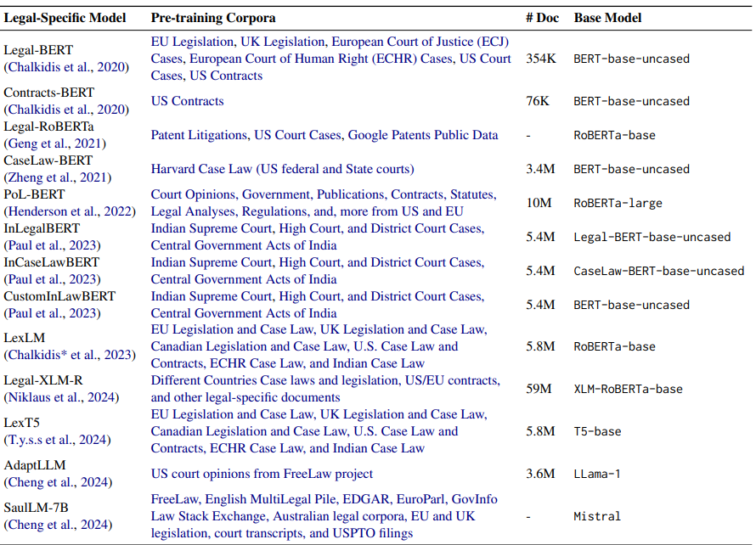
Task: Click the 5.8M count in the LexLM row
Action: [540, 346]
